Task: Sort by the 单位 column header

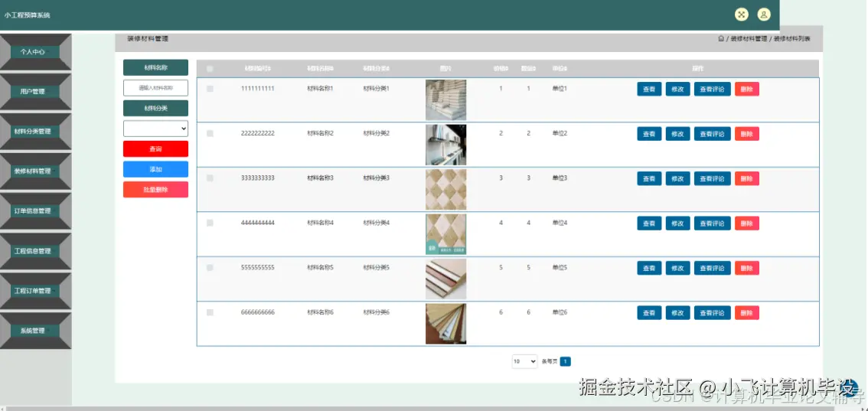Action: point(560,69)
